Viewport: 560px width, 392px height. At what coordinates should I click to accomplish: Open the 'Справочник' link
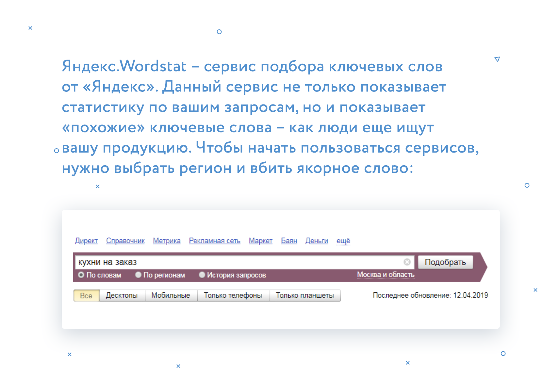click(125, 241)
